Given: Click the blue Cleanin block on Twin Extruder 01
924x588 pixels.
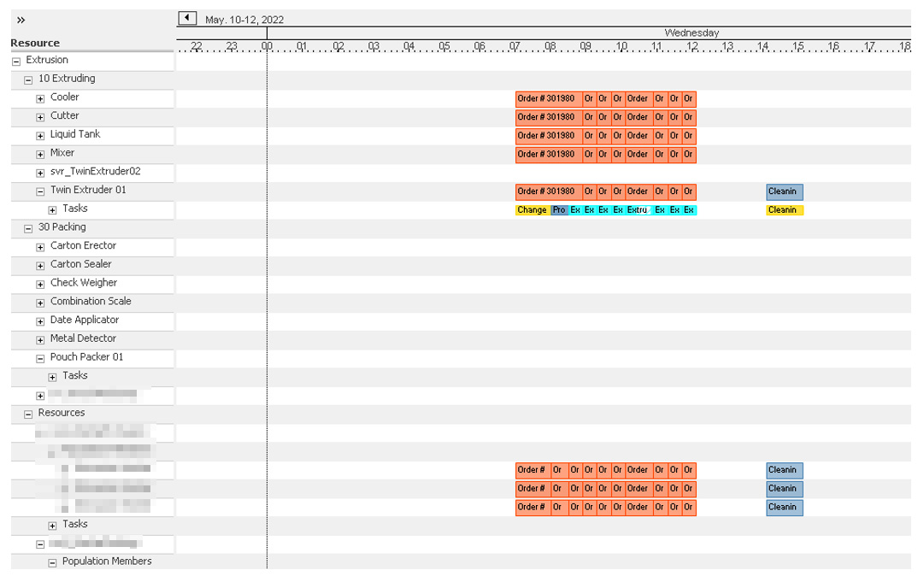Looking at the screenshot, I should (784, 191).
